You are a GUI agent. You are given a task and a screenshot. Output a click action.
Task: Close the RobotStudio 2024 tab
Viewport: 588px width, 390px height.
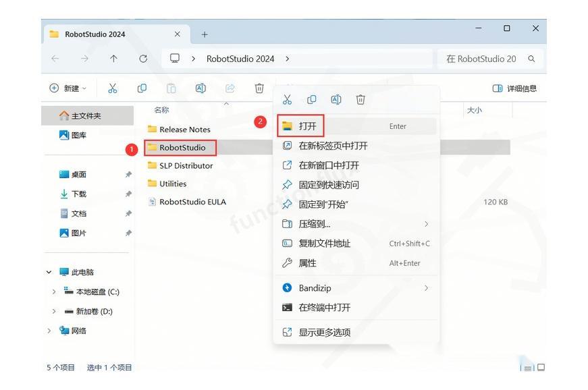178,34
